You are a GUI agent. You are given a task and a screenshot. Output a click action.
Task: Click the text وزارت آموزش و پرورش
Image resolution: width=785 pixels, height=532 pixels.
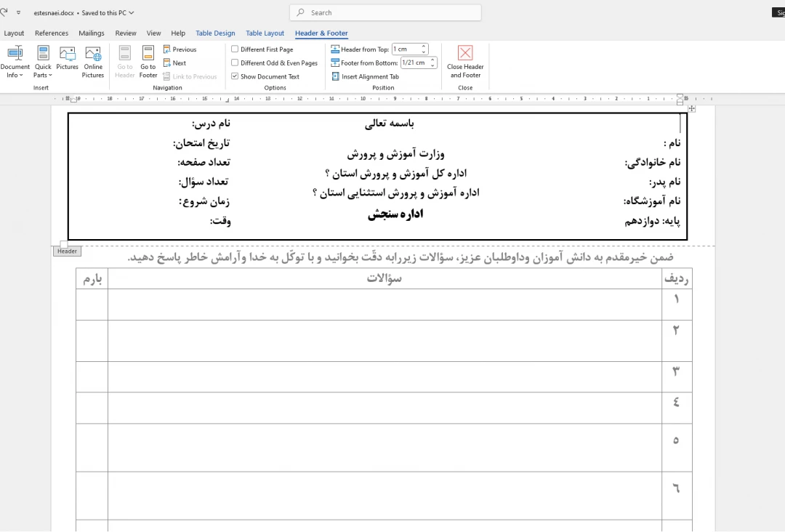pos(395,154)
